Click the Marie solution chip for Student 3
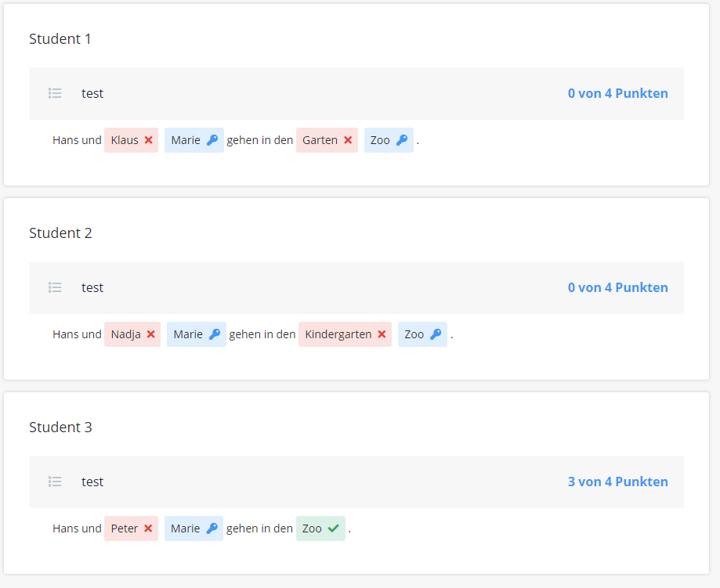The width and height of the screenshot is (720, 588). [x=186, y=528]
